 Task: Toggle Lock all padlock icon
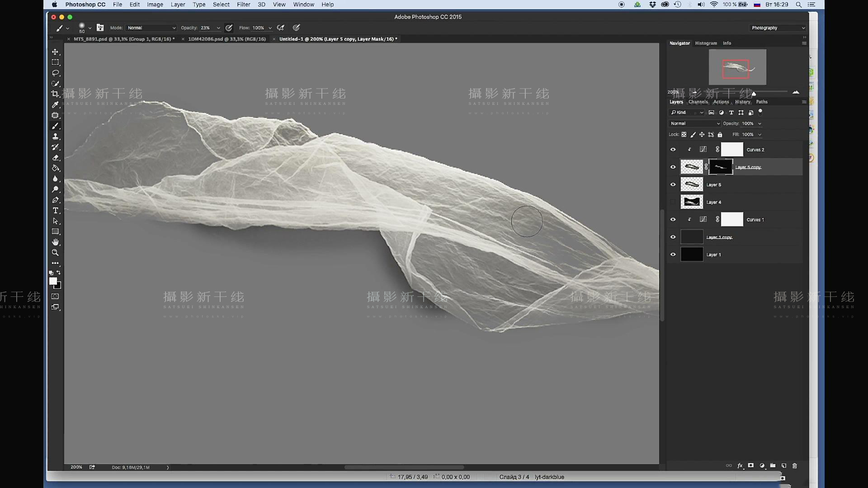720,134
